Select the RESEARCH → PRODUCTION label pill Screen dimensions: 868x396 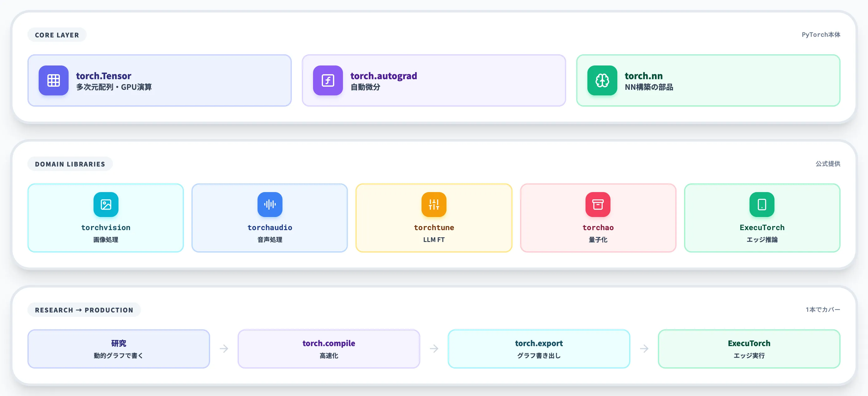point(84,310)
